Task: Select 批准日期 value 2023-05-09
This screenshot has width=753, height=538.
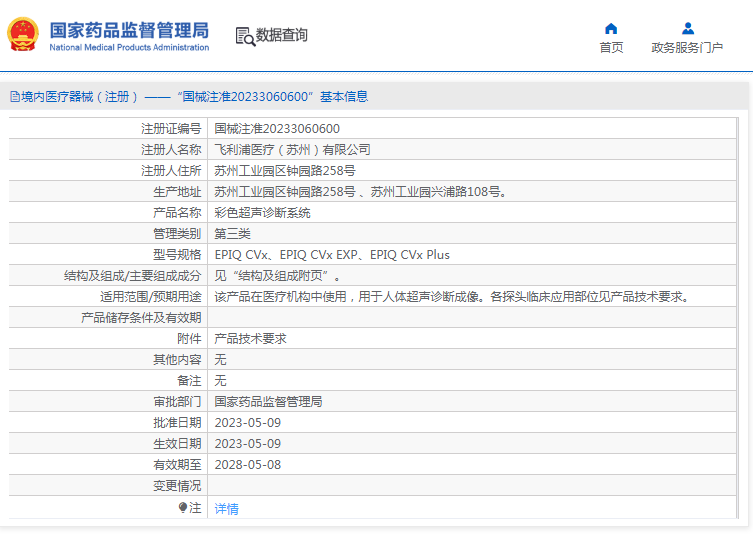Action: 248,423
